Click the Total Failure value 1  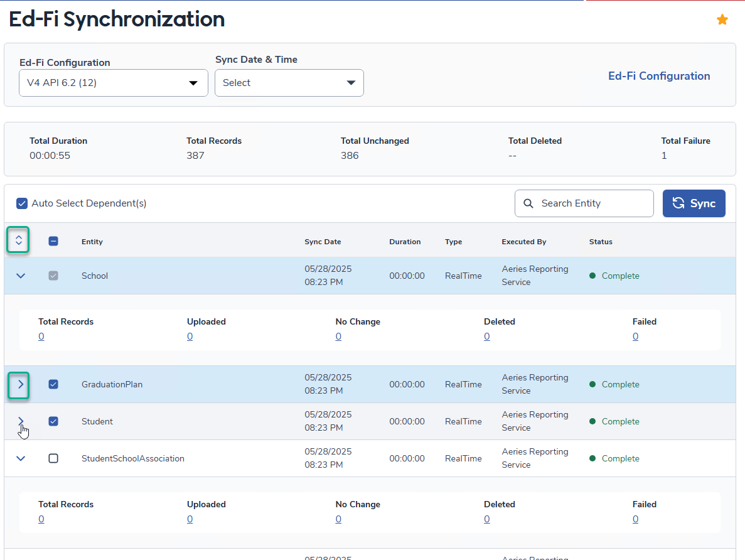click(664, 156)
